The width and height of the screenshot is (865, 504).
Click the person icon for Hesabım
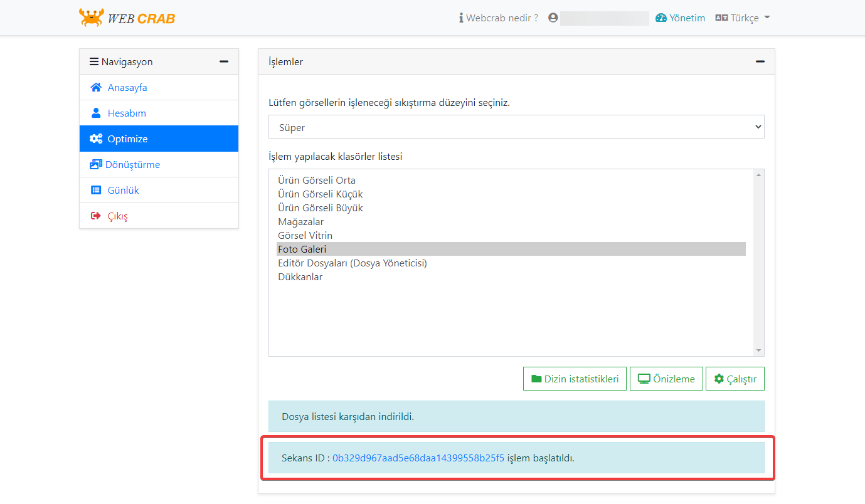point(96,113)
